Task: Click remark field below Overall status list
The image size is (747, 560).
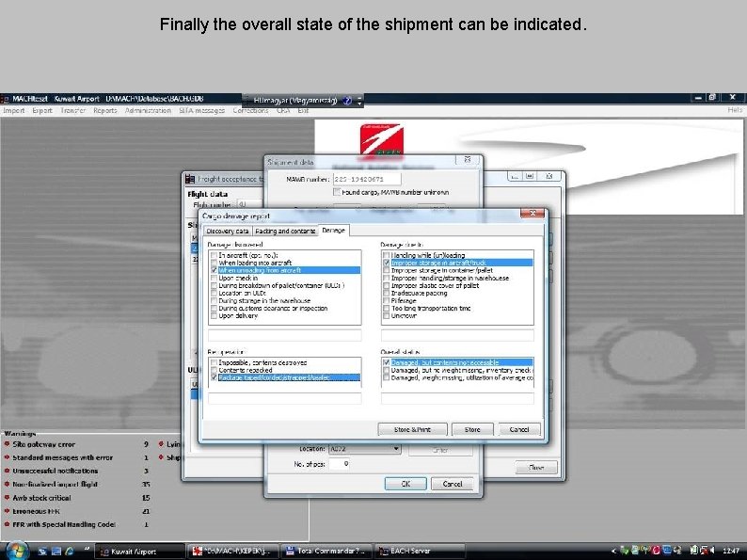Action: click(457, 398)
